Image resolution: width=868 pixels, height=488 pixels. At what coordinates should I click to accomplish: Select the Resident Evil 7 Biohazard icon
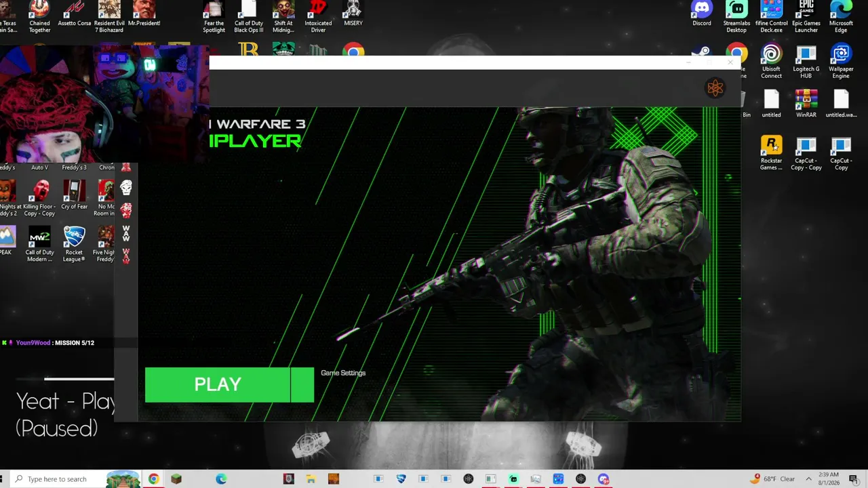109,16
